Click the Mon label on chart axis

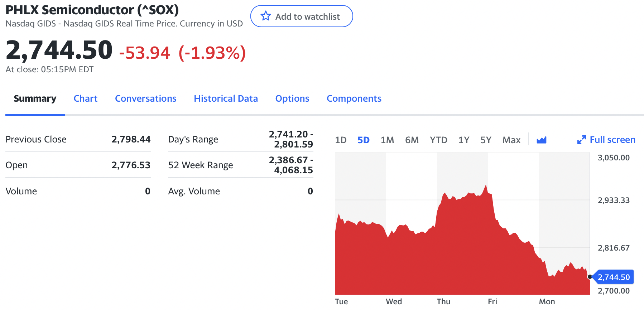pos(547,301)
